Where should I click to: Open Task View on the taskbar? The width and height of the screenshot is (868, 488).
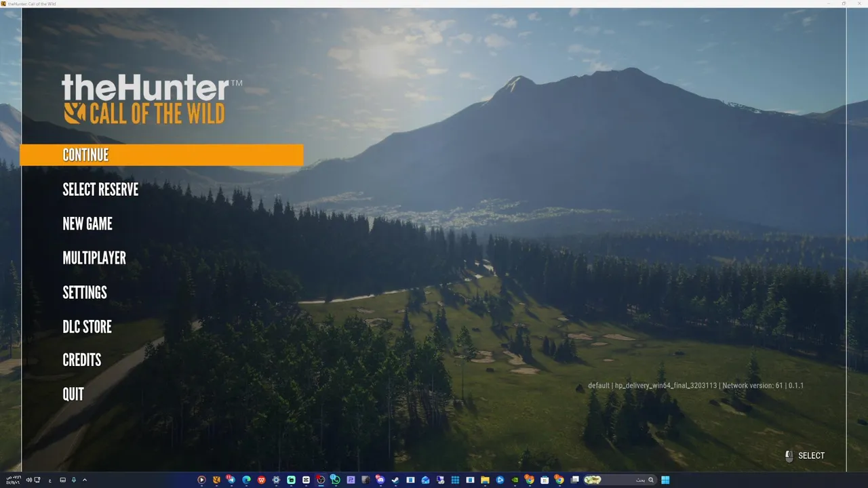coord(574,480)
